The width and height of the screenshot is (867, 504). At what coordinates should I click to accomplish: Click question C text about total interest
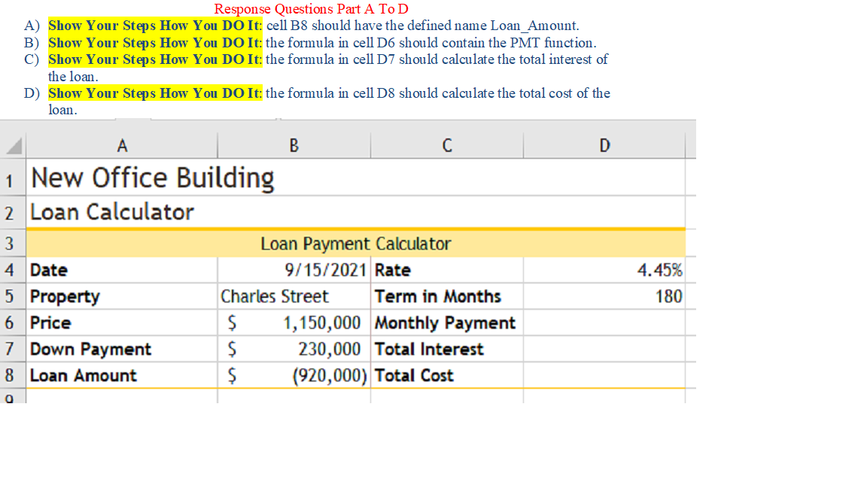tap(328, 68)
